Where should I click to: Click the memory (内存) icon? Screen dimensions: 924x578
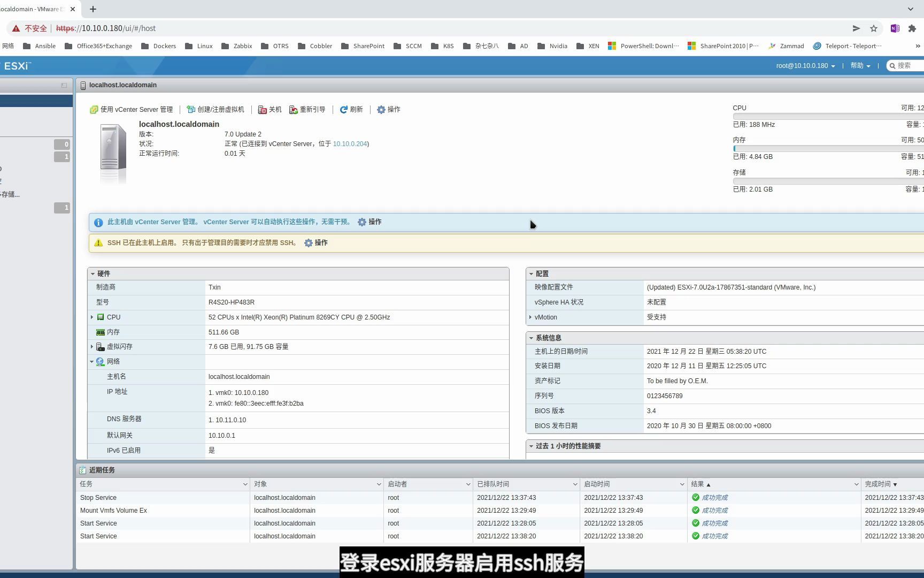(x=101, y=332)
